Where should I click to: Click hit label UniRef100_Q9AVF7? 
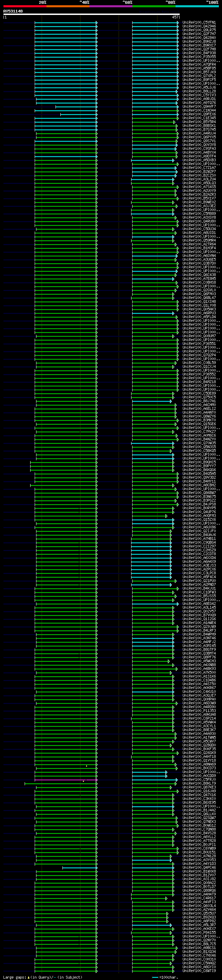pyautogui.click(x=199, y=106)
